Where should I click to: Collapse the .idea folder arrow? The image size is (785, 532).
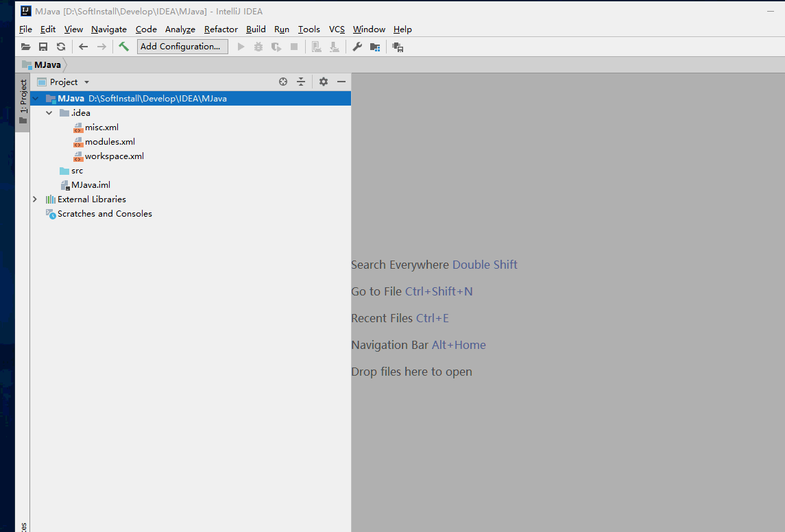(x=49, y=113)
